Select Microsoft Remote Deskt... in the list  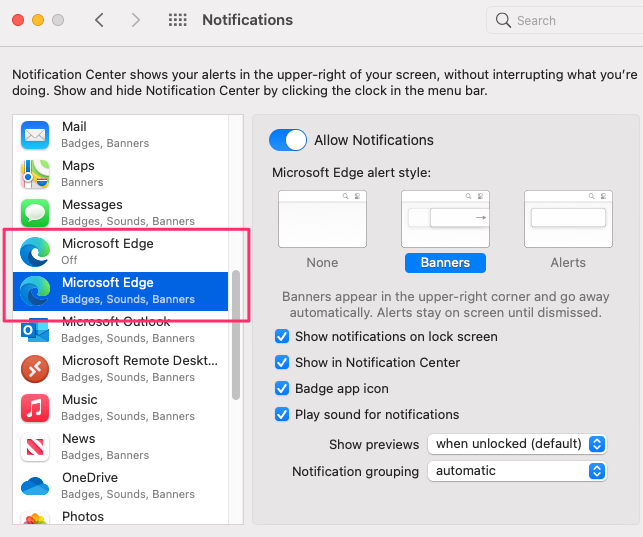tap(120, 369)
